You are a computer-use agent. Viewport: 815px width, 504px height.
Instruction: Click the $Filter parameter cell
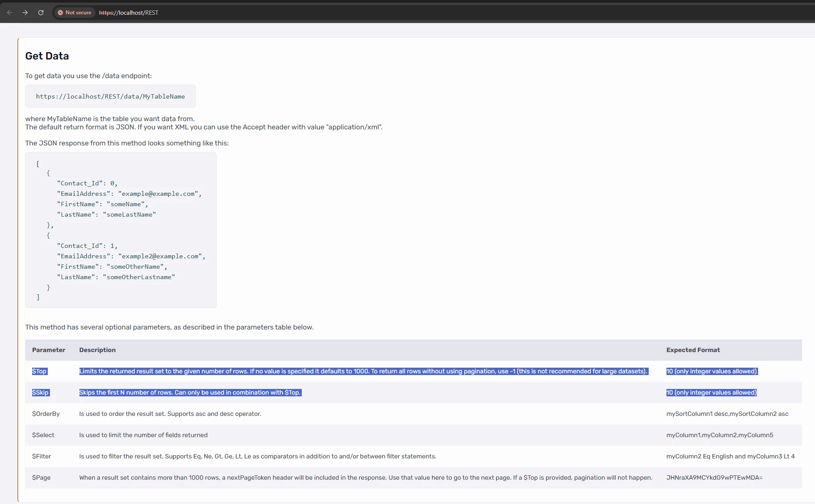[x=42, y=456]
